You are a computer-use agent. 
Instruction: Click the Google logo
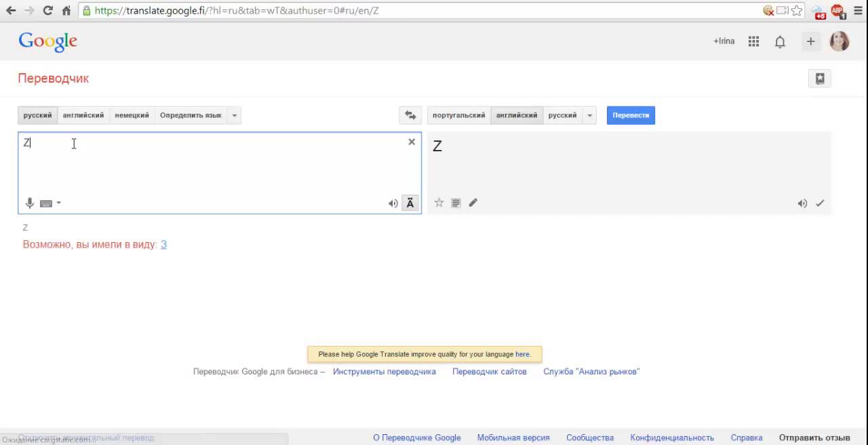[x=48, y=42]
